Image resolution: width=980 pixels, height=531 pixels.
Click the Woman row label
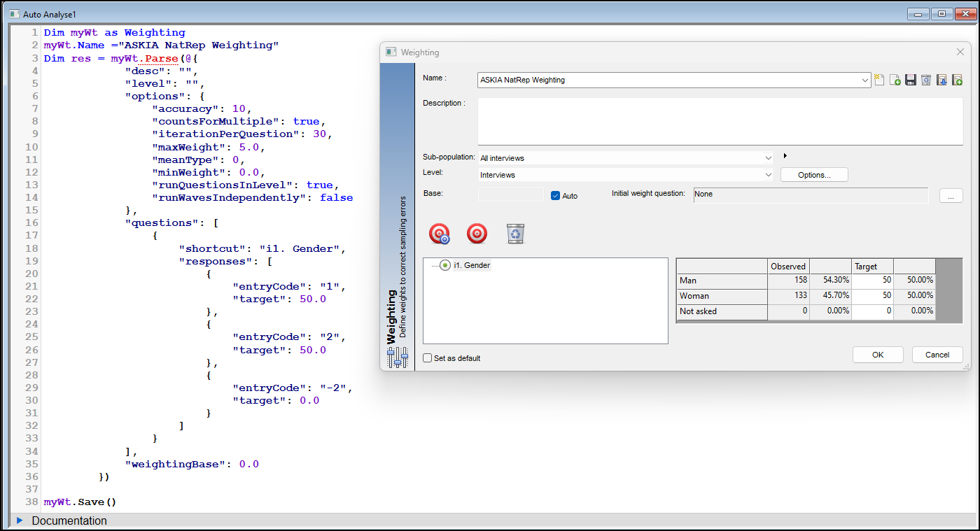click(722, 296)
